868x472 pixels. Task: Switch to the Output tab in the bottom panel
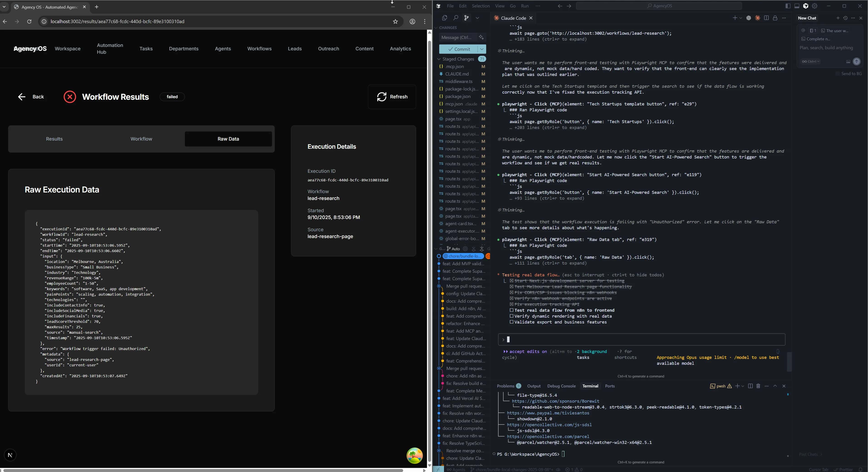534,386
